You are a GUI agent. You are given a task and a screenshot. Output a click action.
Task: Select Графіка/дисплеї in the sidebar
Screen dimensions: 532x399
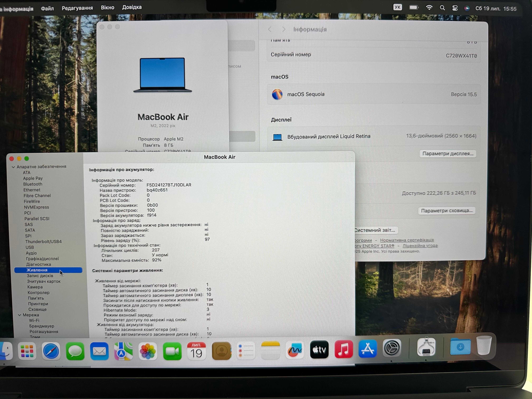(x=42, y=259)
